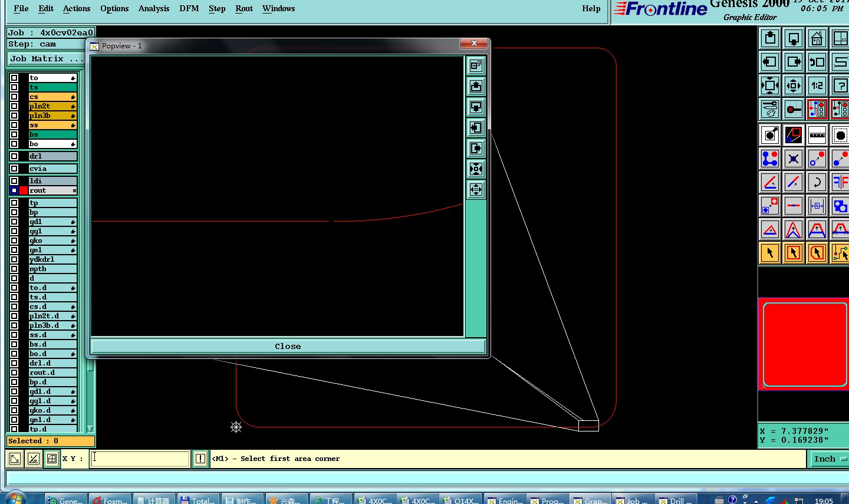Open the DFM menu
Image resolution: width=849 pixels, height=504 pixels.
[x=189, y=8]
